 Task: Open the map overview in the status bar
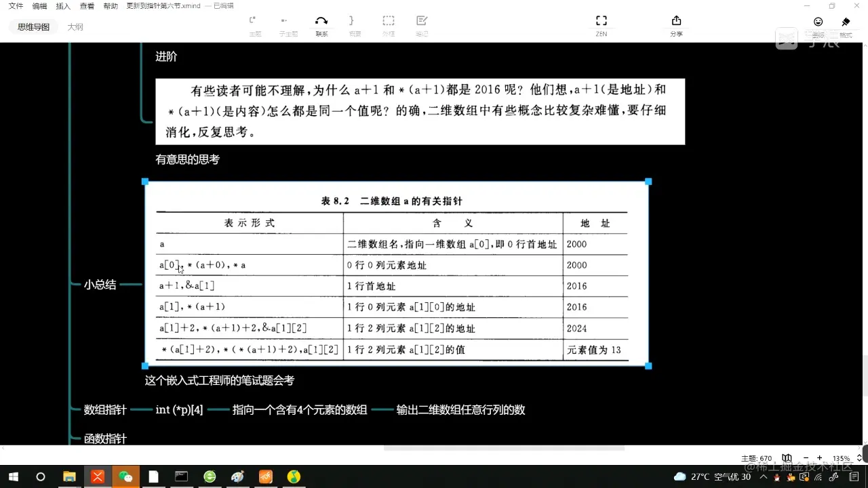tap(787, 457)
